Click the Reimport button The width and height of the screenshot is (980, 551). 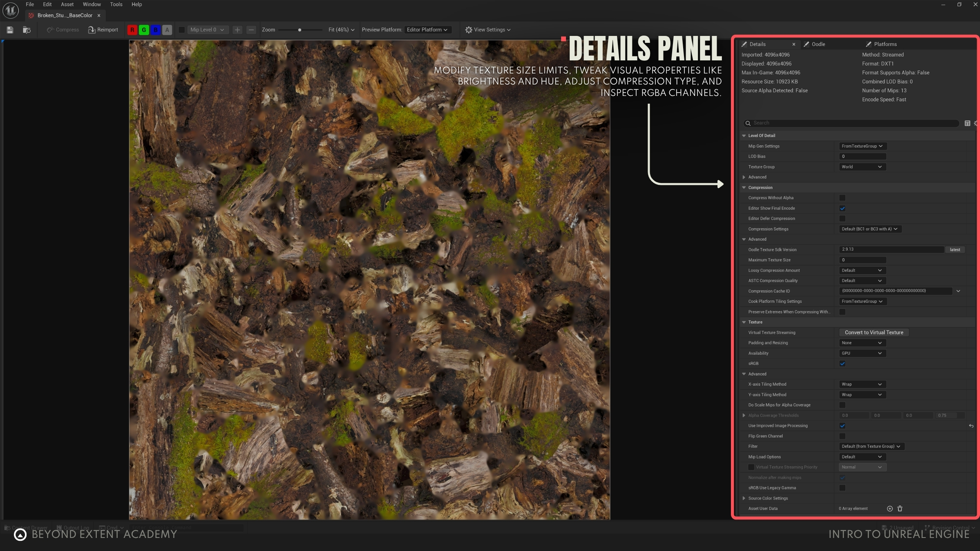point(103,30)
